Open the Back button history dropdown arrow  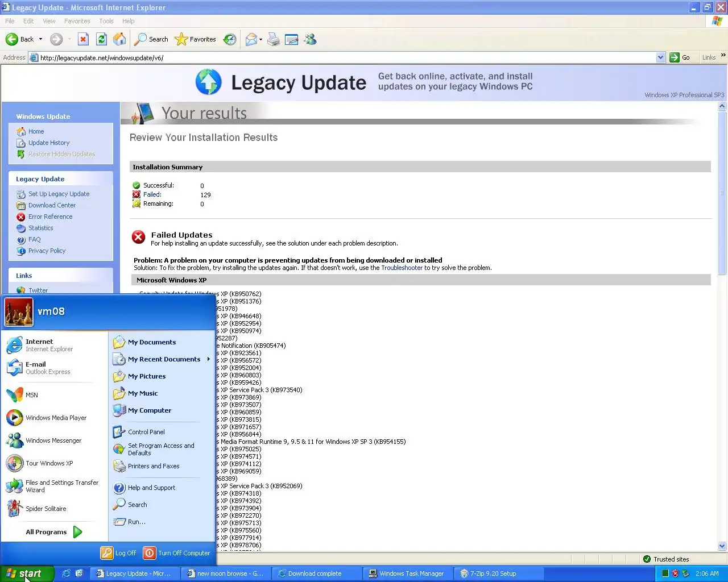coord(40,39)
